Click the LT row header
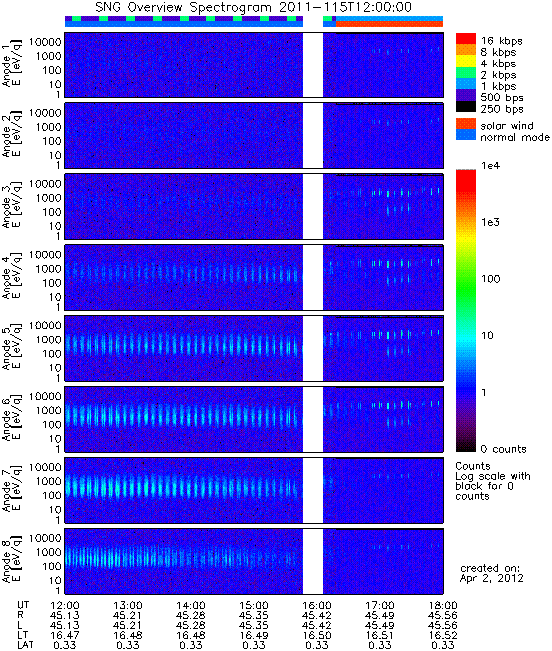Viewport: 552px width, 651px height. (22, 635)
